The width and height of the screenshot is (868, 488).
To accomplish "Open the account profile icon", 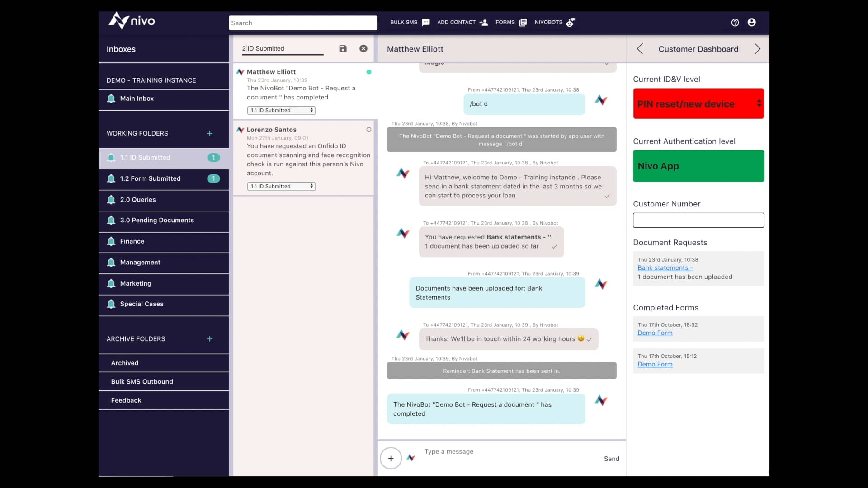I will 752,22.
